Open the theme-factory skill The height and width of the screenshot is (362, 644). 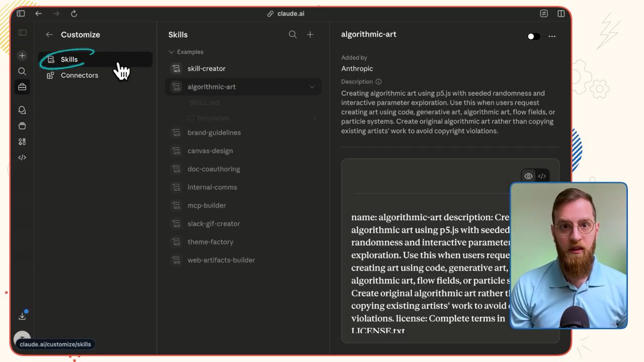(243, 242)
